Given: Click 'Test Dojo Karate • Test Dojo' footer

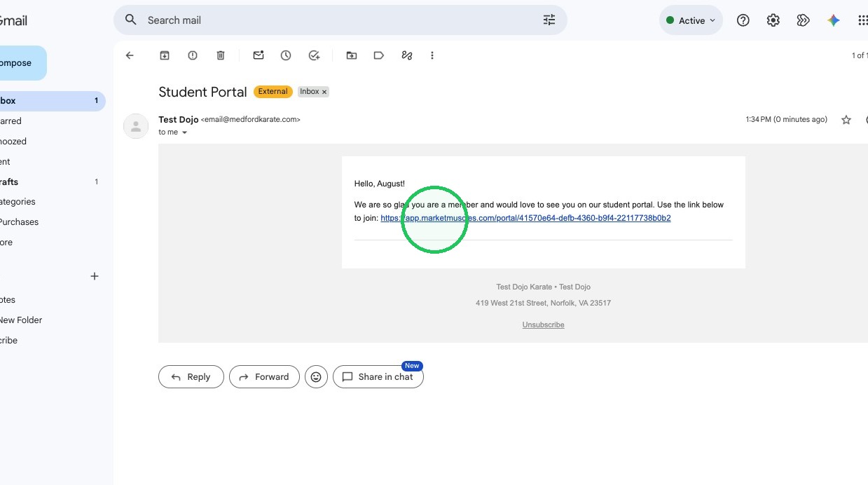Looking at the screenshot, I should coord(543,287).
